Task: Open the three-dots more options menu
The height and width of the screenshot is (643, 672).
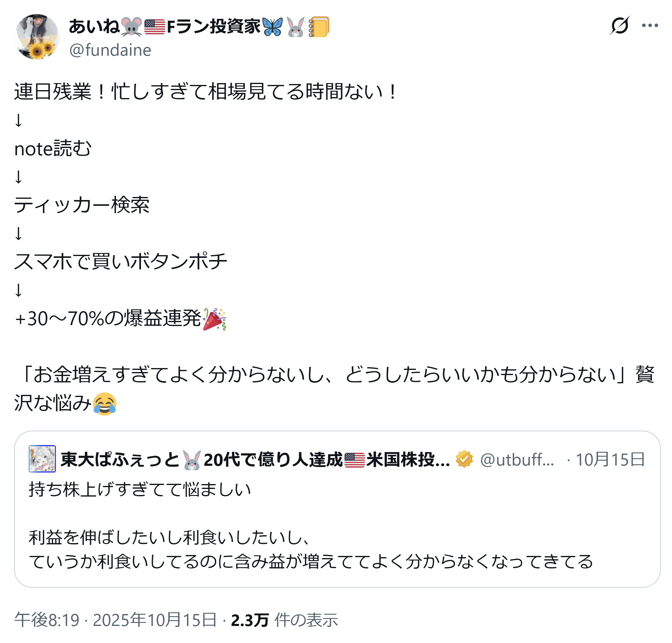Action: 650,25
